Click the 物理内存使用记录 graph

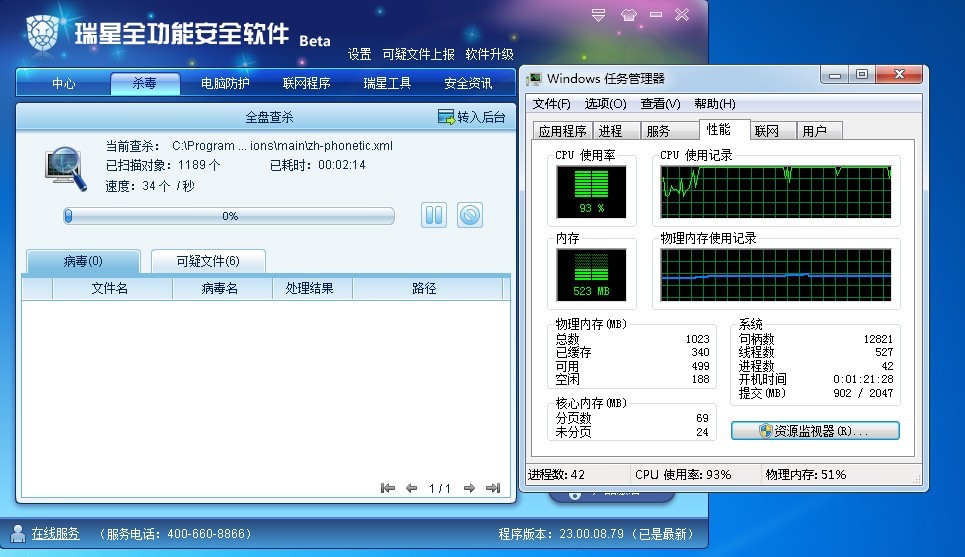(775, 274)
